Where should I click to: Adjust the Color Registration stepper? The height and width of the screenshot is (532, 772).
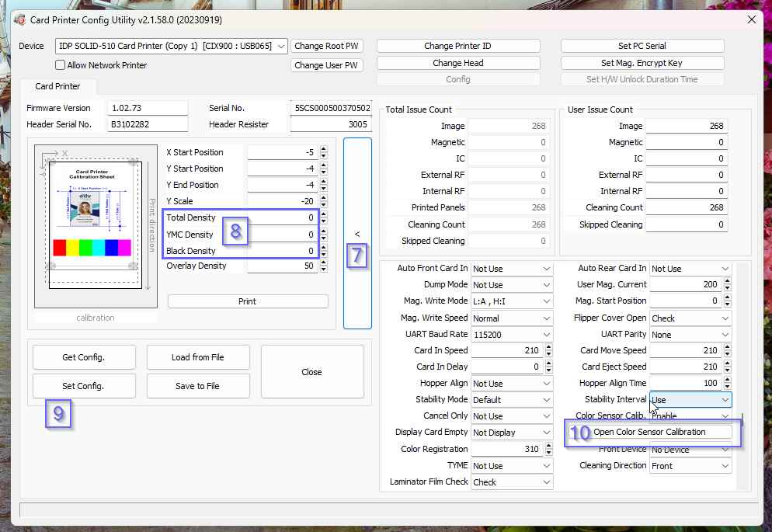point(549,449)
